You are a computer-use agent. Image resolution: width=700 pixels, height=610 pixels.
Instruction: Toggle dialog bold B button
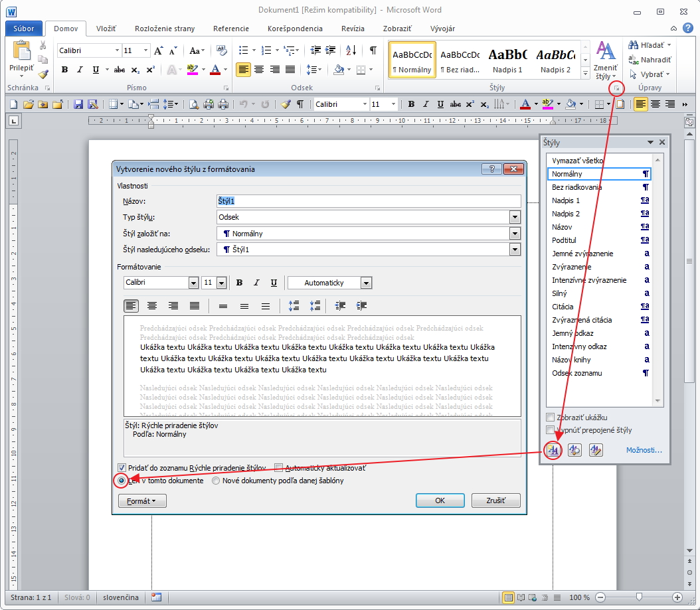click(x=239, y=283)
